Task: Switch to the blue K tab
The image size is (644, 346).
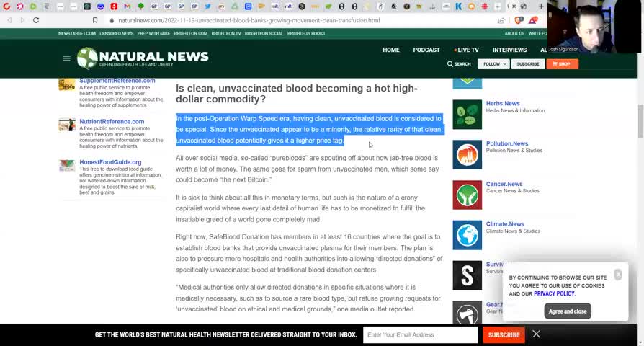Action: click(459, 6)
